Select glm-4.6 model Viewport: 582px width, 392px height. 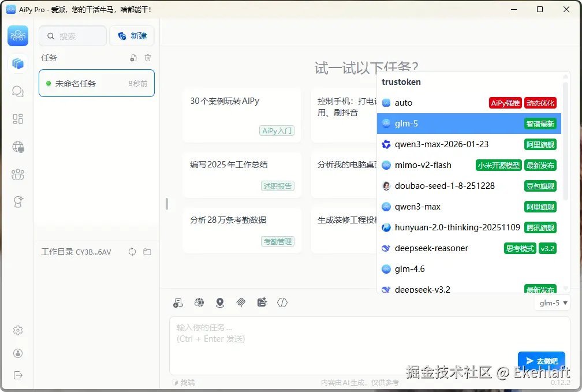click(469, 269)
